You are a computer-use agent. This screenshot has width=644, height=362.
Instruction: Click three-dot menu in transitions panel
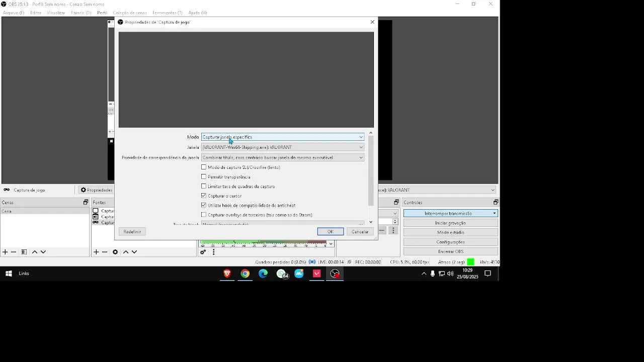click(393, 231)
